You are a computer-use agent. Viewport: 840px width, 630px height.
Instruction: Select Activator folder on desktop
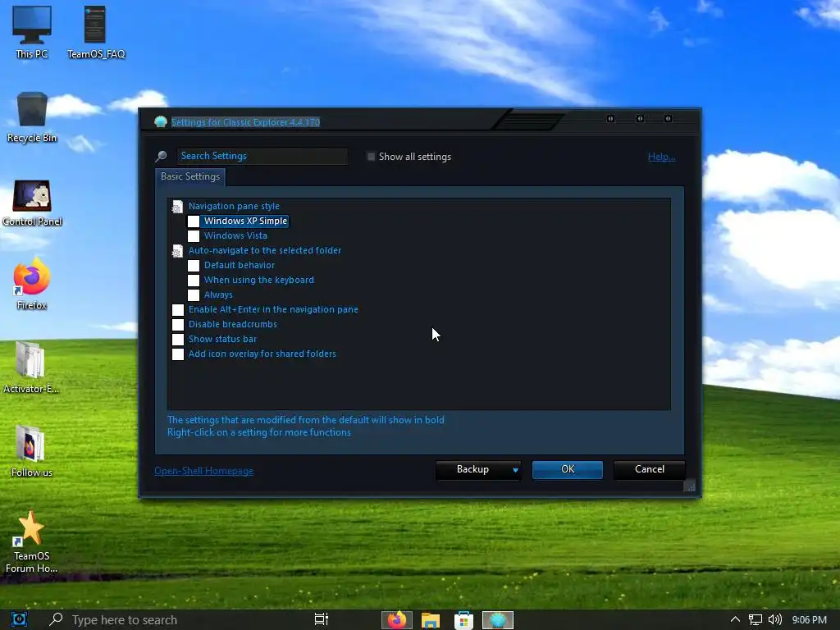point(30,367)
